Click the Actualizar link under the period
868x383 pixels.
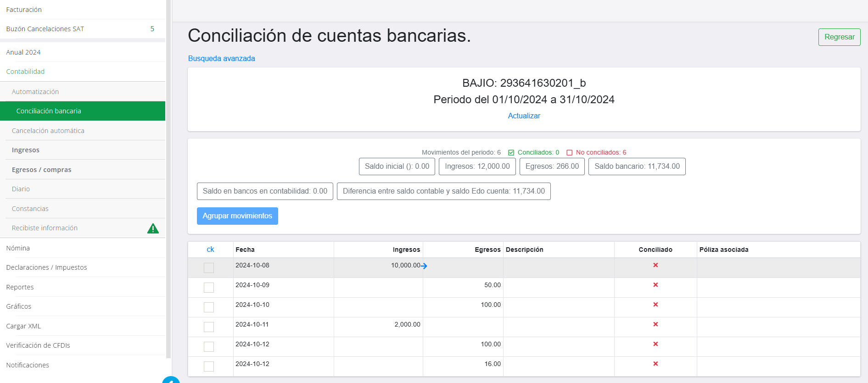point(524,116)
